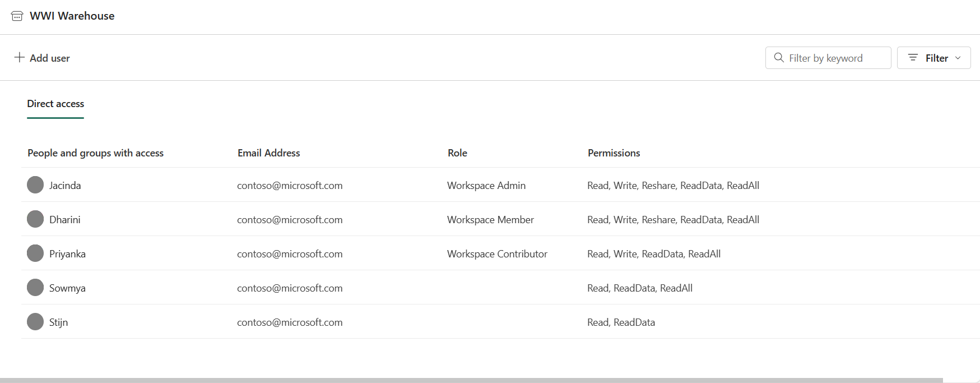Click Priyanka's avatar circle

tap(35, 253)
